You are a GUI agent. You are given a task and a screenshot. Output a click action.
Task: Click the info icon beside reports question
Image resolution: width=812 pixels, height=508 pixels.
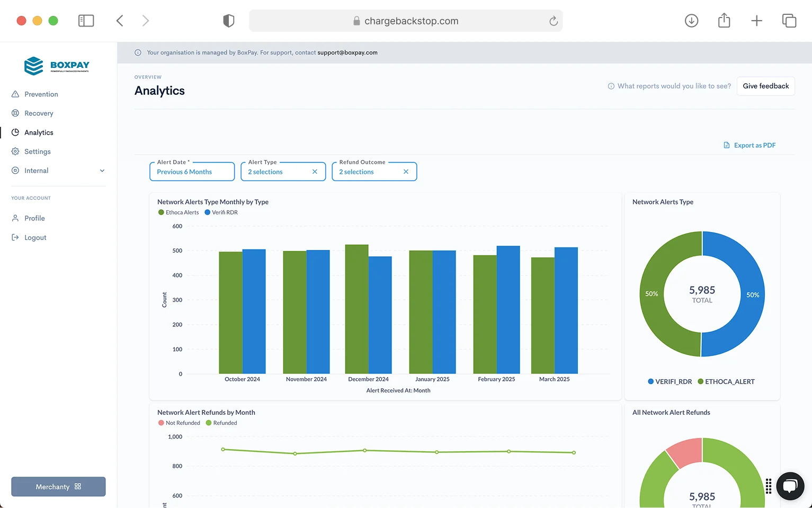(x=611, y=86)
